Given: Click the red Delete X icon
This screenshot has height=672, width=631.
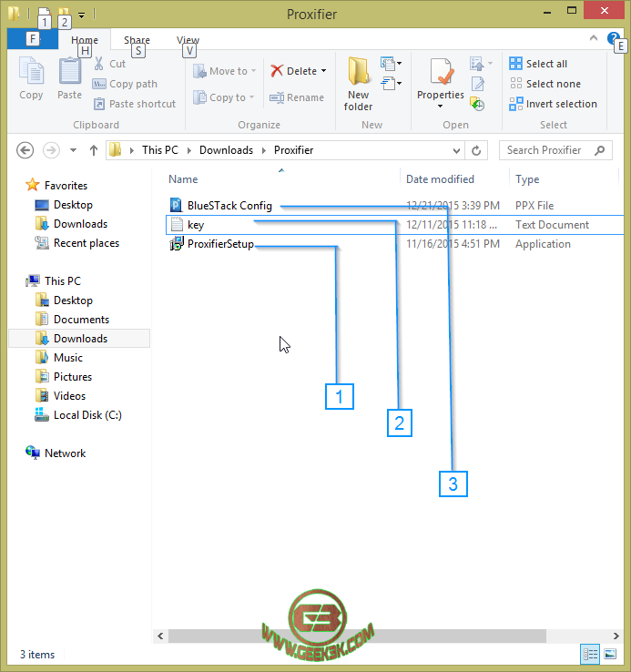Looking at the screenshot, I should pyautogui.click(x=277, y=71).
